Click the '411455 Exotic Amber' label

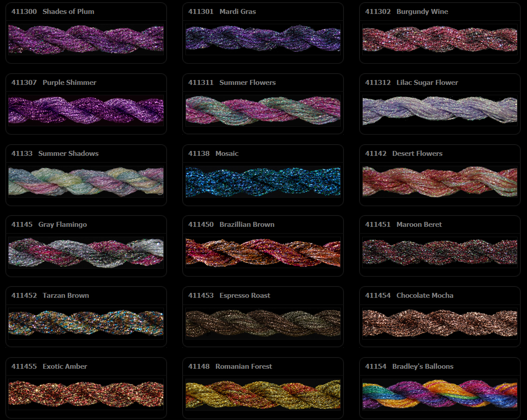click(x=49, y=366)
